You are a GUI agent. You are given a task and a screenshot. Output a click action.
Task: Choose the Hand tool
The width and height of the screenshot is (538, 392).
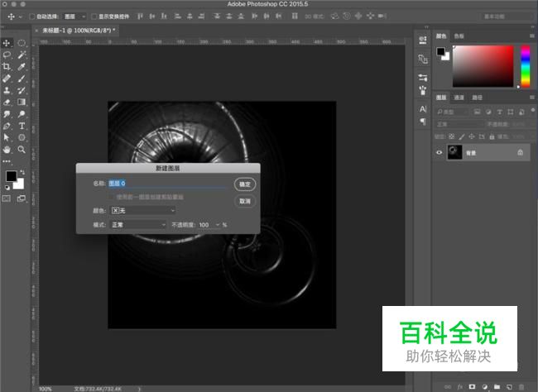7,150
